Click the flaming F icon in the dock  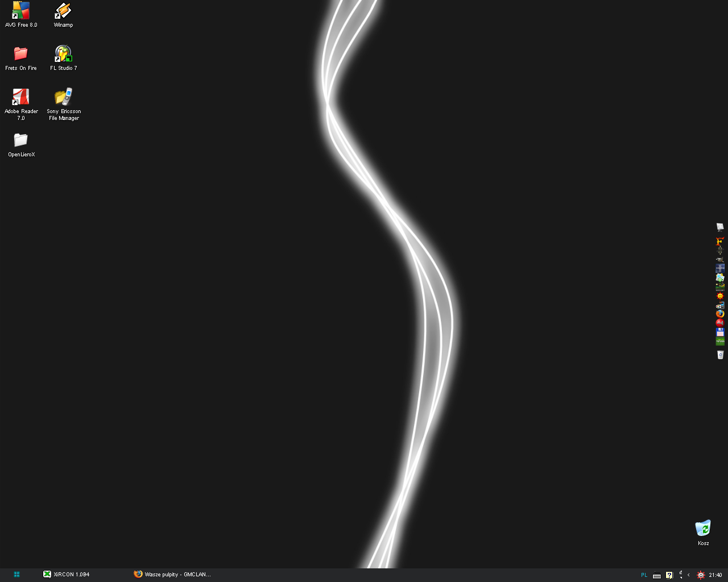[720, 241]
